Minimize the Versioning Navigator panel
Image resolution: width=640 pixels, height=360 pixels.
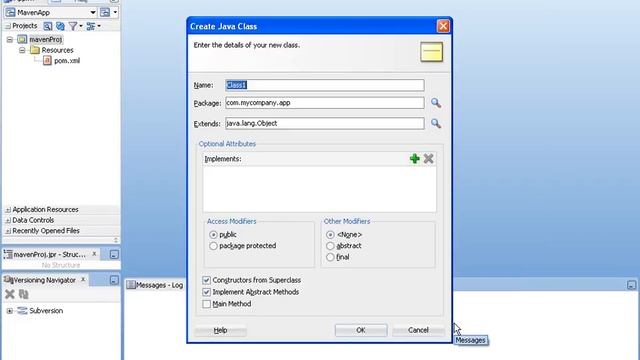click(x=114, y=280)
